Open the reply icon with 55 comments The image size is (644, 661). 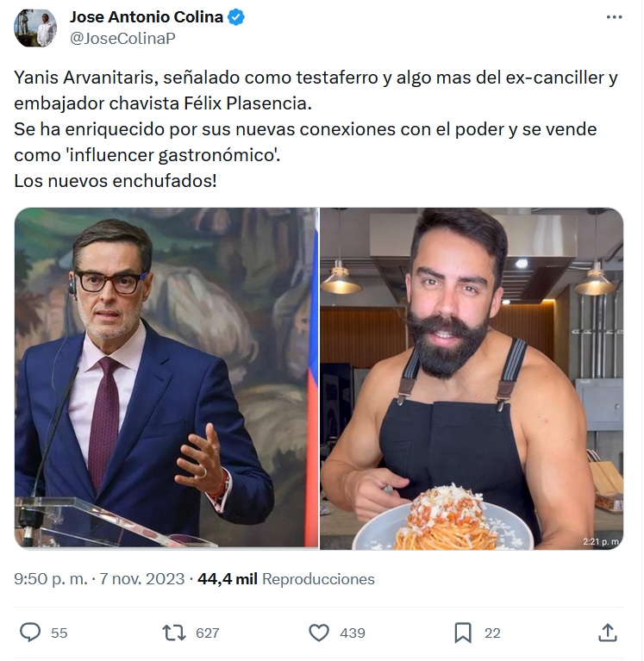pyautogui.click(x=30, y=633)
